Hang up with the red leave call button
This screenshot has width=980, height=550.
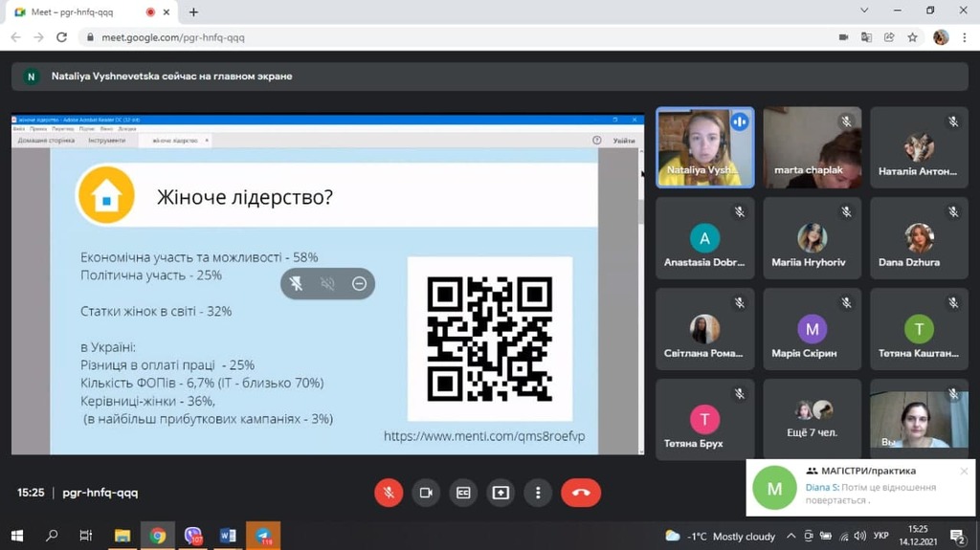click(x=581, y=493)
